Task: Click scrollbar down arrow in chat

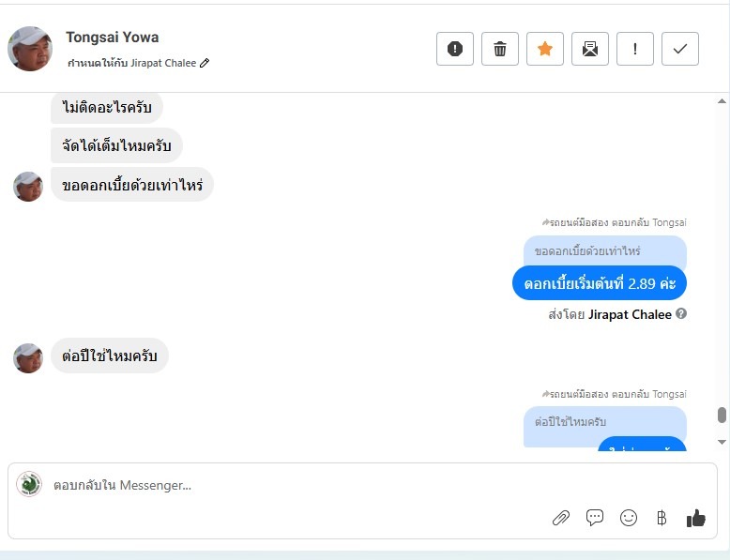Action: (722, 442)
